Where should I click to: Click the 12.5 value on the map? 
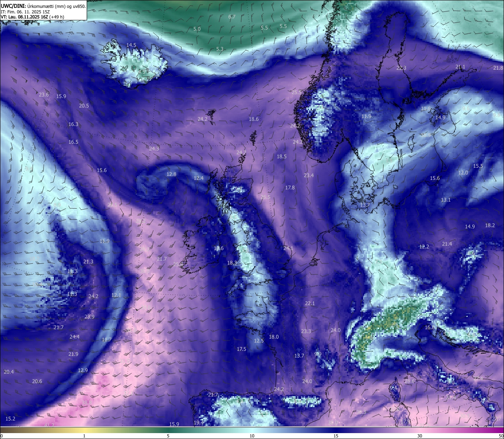point(259,341)
